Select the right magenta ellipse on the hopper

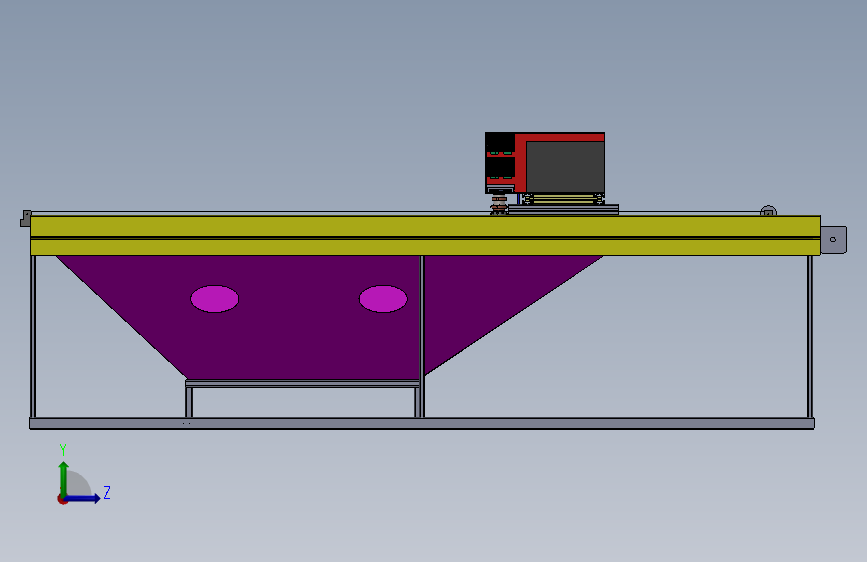click(x=383, y=299)
